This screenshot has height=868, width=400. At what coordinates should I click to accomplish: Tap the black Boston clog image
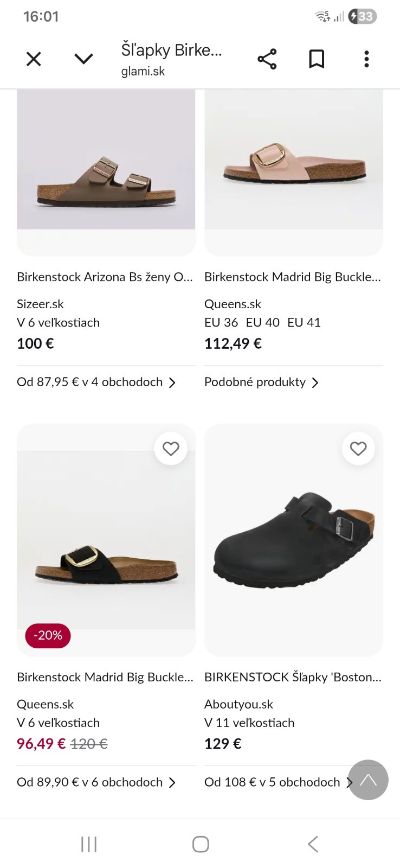(293, 540)
